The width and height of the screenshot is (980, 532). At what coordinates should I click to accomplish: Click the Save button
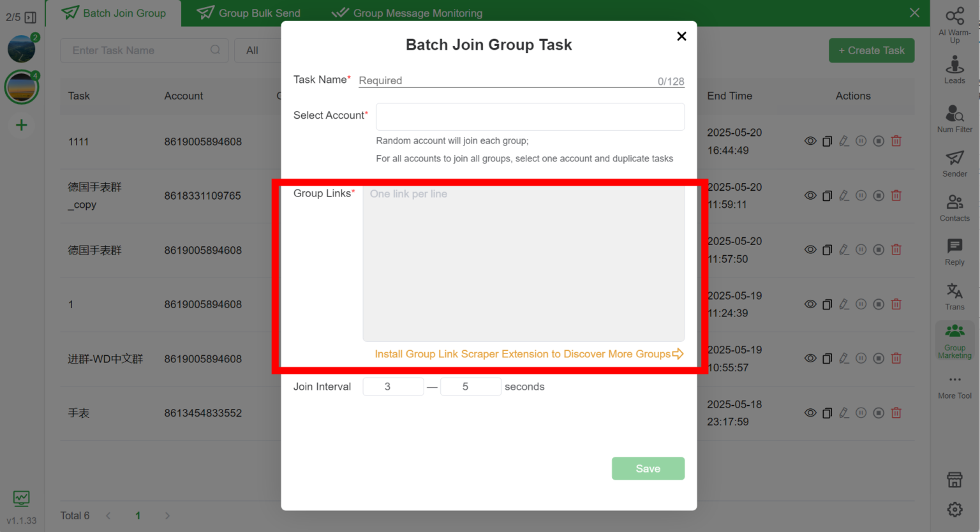pyautogui.click(x=648, y=468)
